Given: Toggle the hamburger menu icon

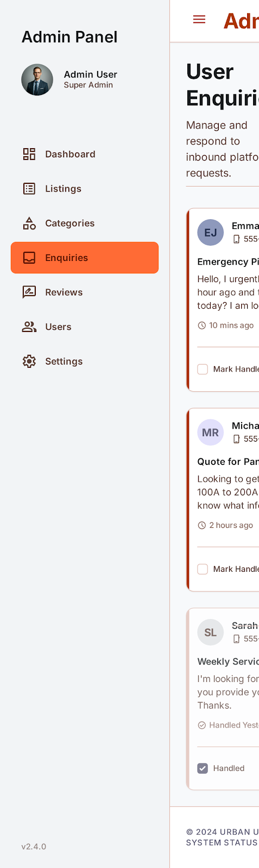Looking at the screenshot, I should [199, 20].
